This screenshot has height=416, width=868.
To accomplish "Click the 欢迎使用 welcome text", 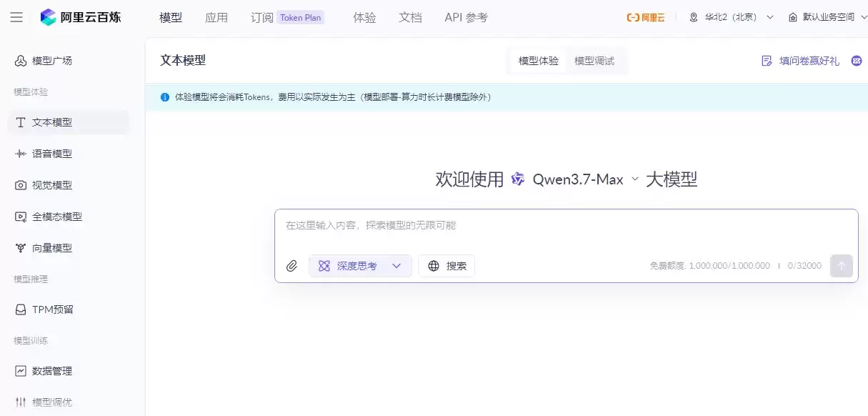I will 469,179.
